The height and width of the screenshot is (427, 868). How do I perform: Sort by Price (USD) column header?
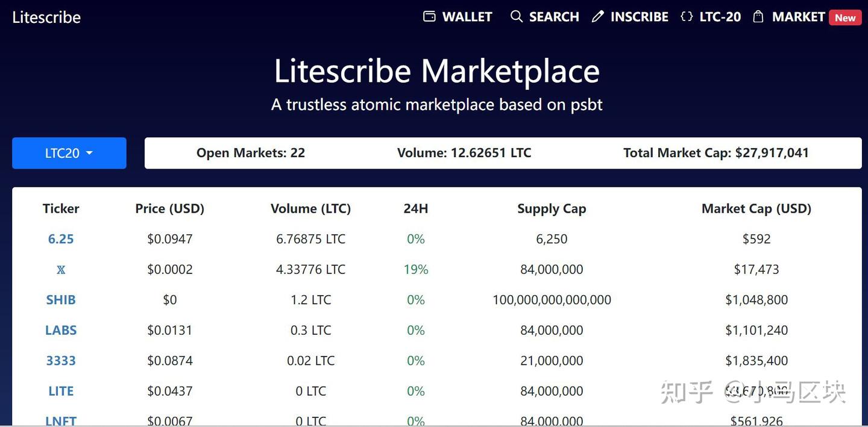click(x=170, y=208)
